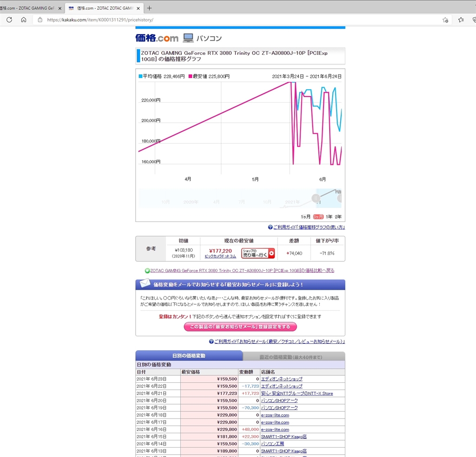Screen dimensions: 476x457
Task: Click the 最安価格 column header
Action: pyautogui.click(x=209, y=372)
